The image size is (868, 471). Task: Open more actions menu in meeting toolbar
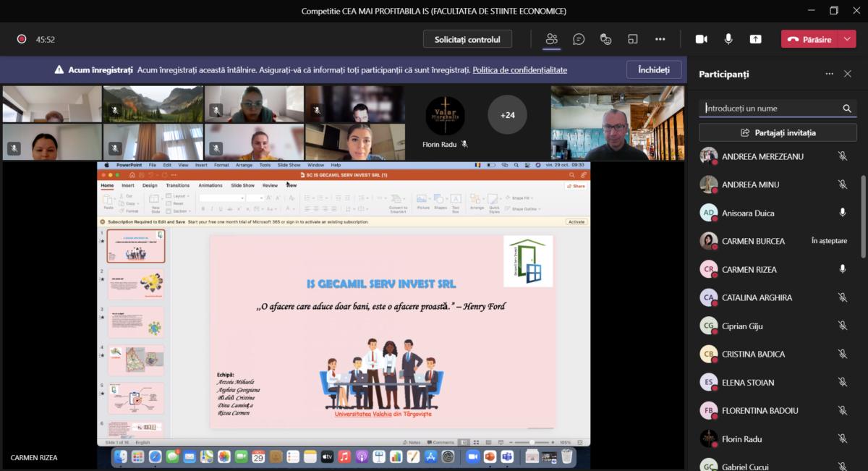pos(660,39)
